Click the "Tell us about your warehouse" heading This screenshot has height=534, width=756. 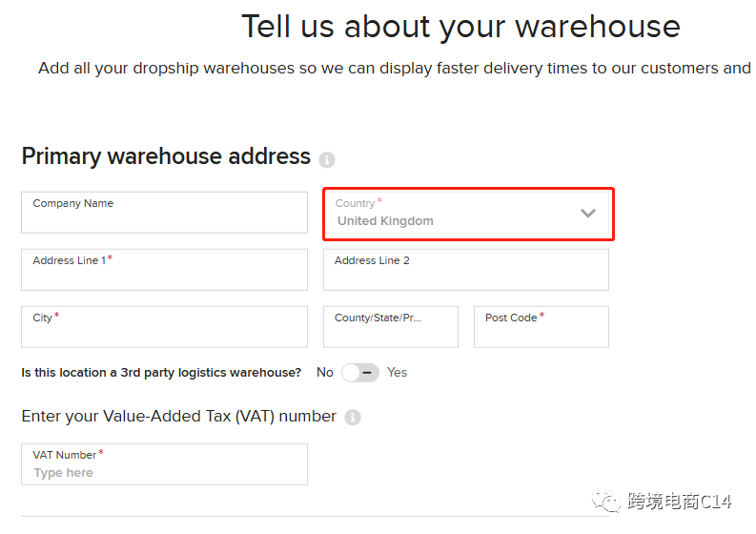460,27
